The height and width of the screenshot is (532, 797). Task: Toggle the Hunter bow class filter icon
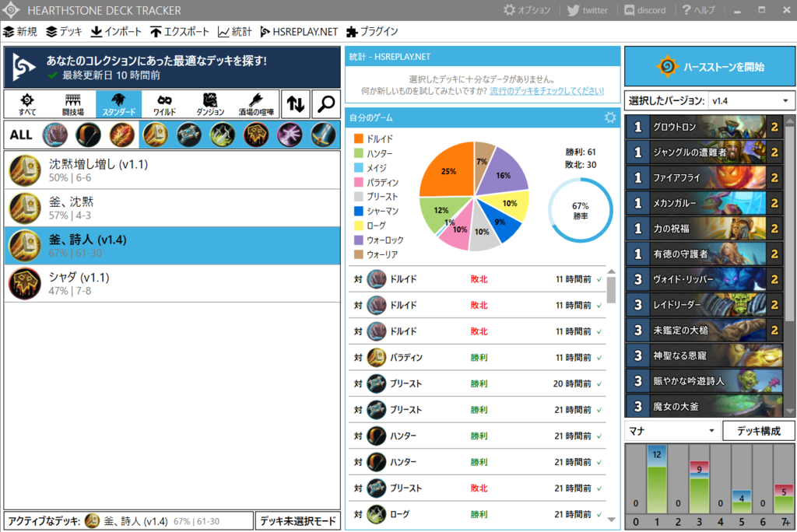click(x=89, y=135)
